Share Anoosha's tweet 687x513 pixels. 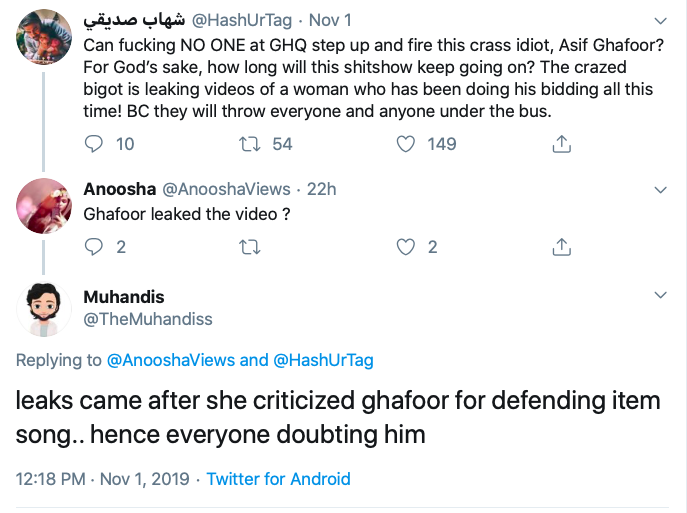click(x=561, y=246)
